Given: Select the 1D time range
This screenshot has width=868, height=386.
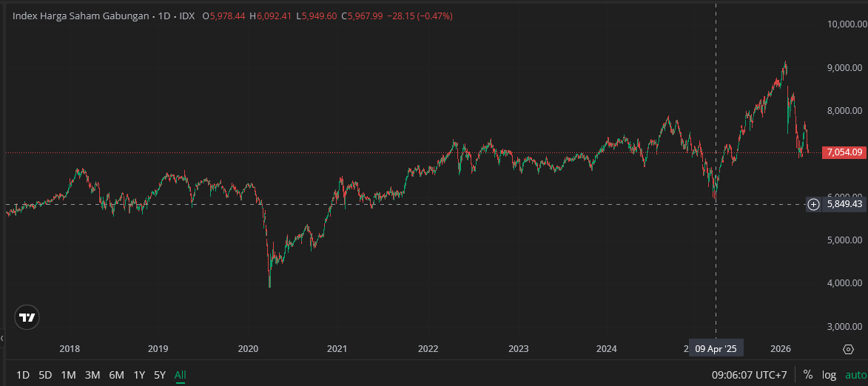Looking at the screenshot, I should pos(23,375).
